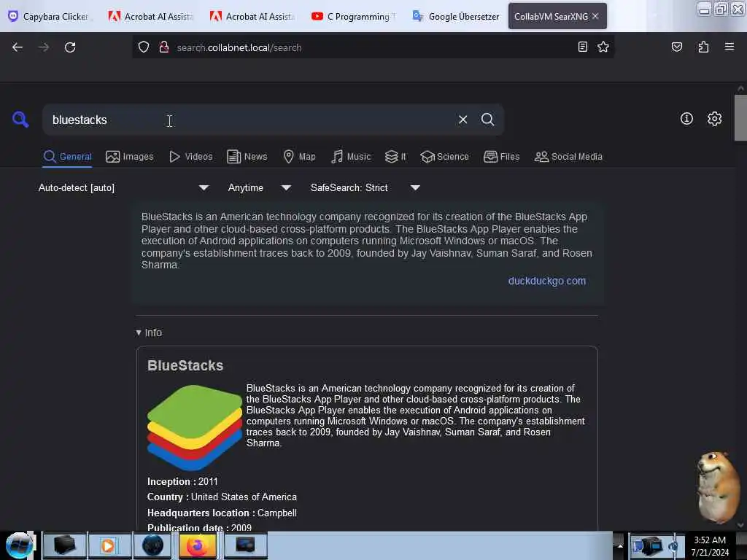Open Firefox from the taskbar
Viewport: 747px width, 560px height.
pos(197,545)
